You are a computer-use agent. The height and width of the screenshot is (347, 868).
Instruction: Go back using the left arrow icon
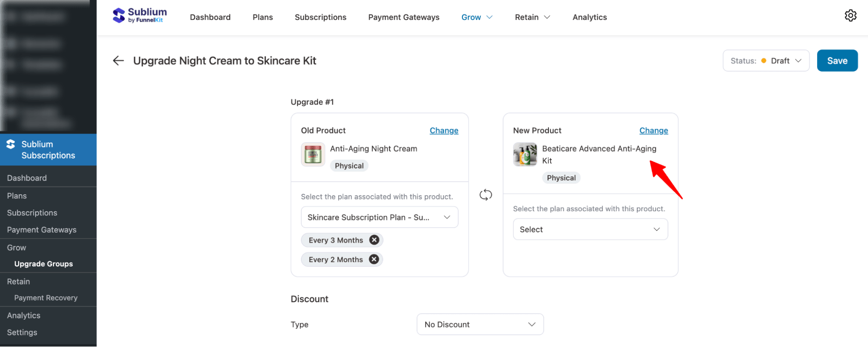point(118,61)
